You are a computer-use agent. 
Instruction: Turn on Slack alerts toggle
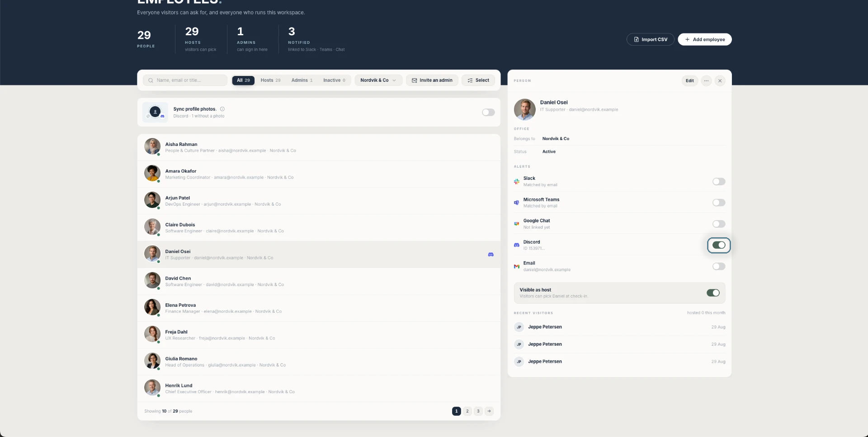(719, 181)
